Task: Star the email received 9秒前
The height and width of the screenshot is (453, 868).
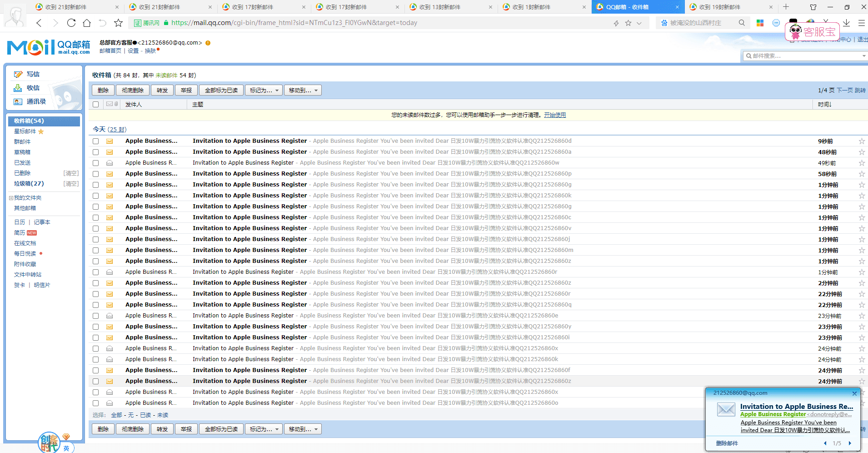Action: pos(862,141)
